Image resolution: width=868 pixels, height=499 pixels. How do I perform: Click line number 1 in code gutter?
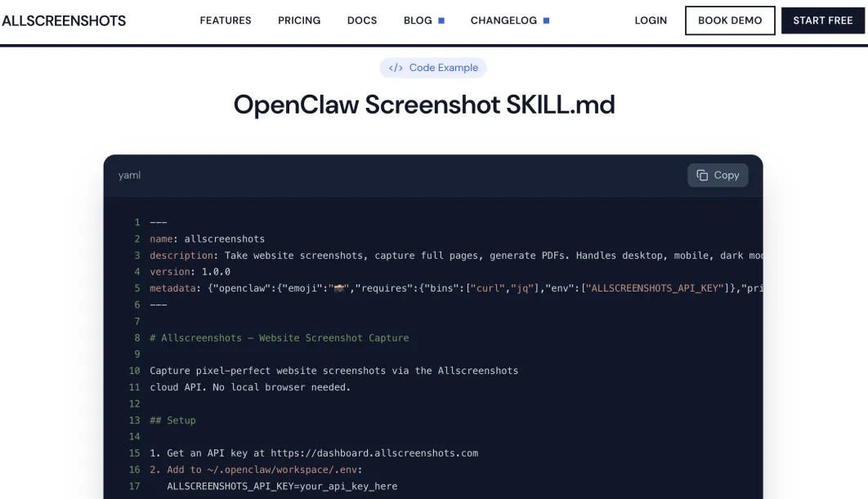tap(137, 222)
